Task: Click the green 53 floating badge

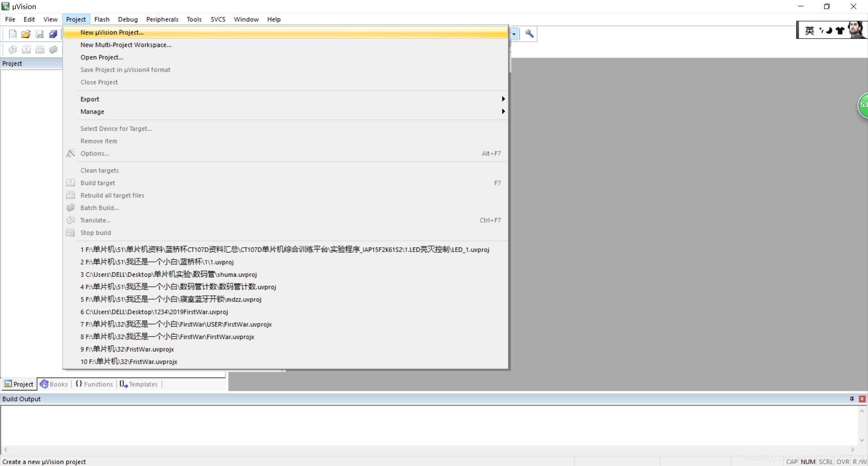Action: [x=863, y=105]
